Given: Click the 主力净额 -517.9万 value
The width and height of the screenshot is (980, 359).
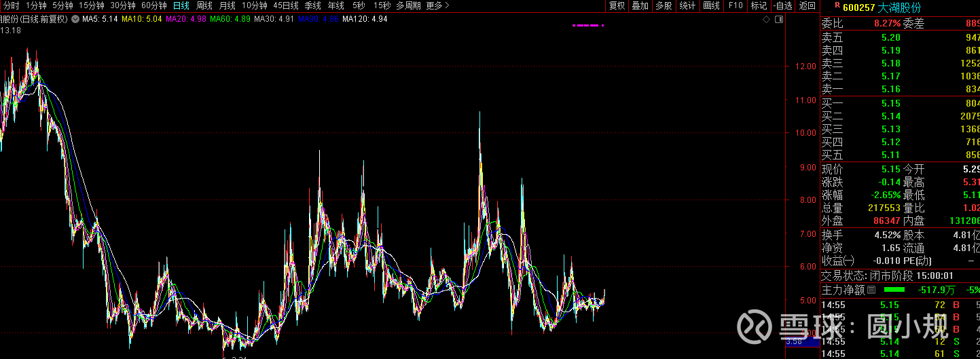Looking at the screenshot, I should 937,290.
